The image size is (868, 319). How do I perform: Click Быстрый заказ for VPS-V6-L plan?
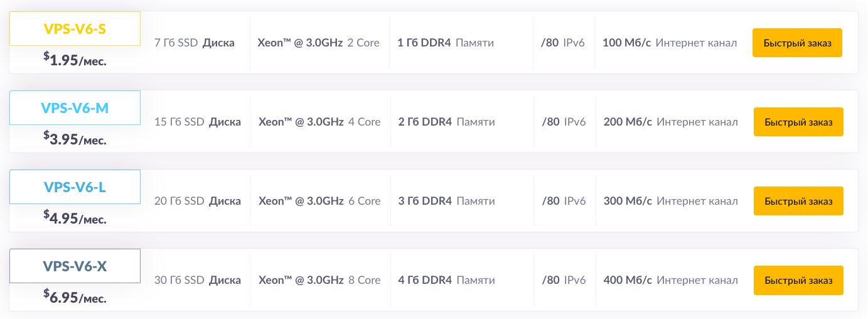[798, 201]
